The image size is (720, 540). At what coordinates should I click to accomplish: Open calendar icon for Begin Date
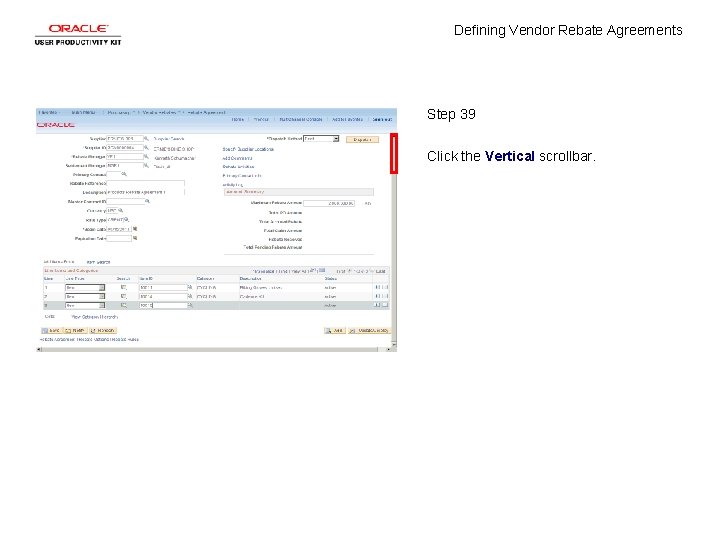(x=135, y=229)
